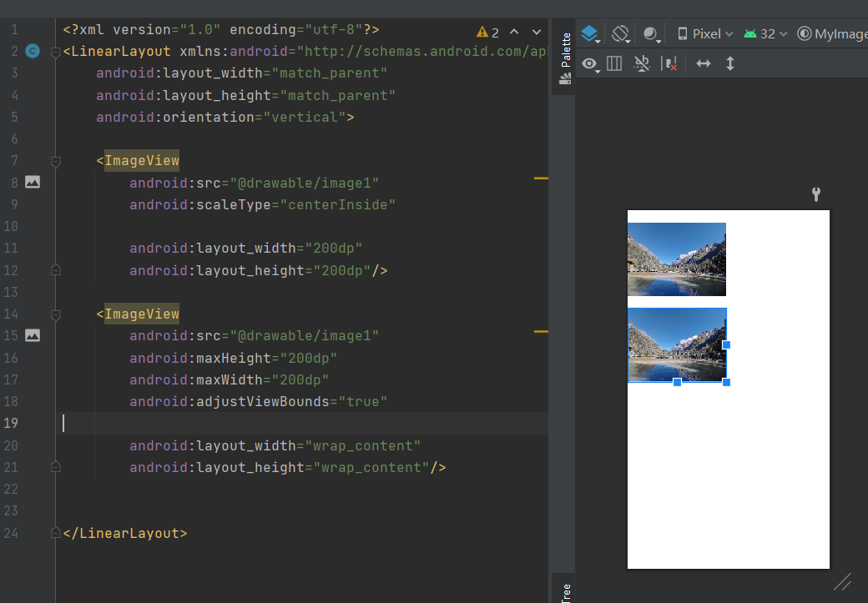Toggle the crossed-ab sample text icon
Image resolution: width=868 pixels, height=603 pixels.
pos(642,64)
